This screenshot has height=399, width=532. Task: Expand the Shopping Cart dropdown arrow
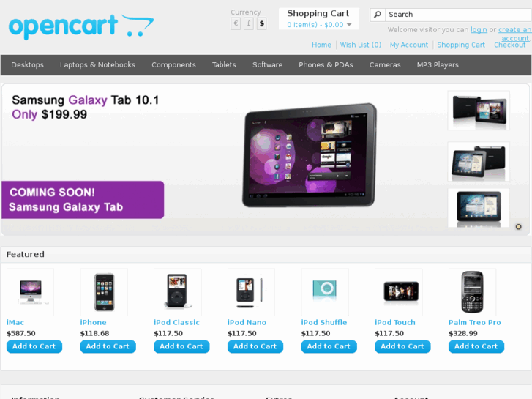(349, 25)
